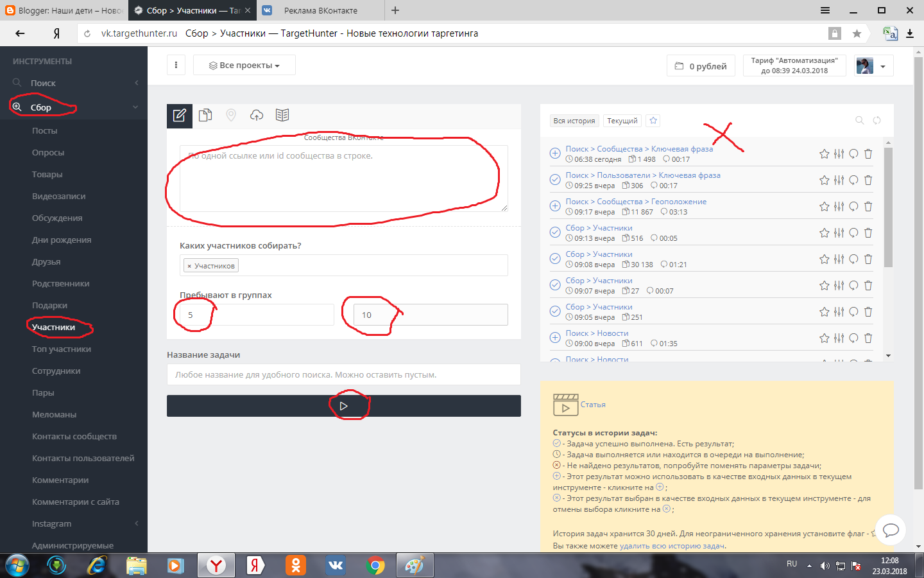The height and width of the screenshot is (578, 924).
Task: Open the pencil edit tab icon
Action: (180, 116)
